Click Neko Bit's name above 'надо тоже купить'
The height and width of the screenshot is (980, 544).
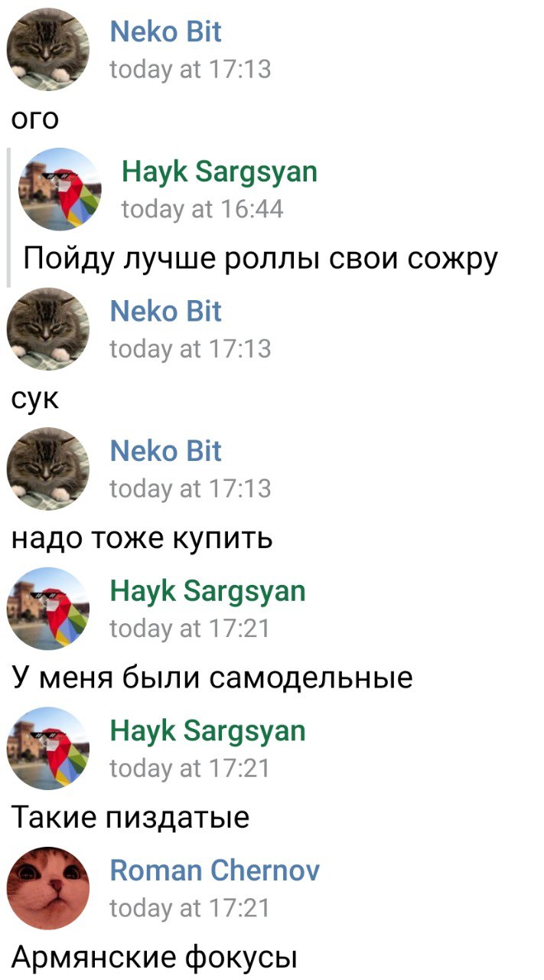point(166,452)
